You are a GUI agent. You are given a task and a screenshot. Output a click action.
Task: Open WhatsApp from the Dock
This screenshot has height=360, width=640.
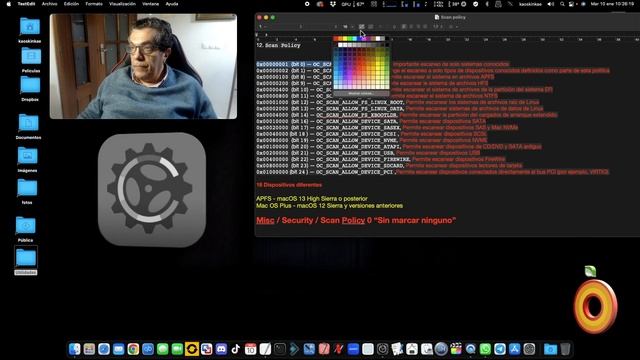[485, 349]
